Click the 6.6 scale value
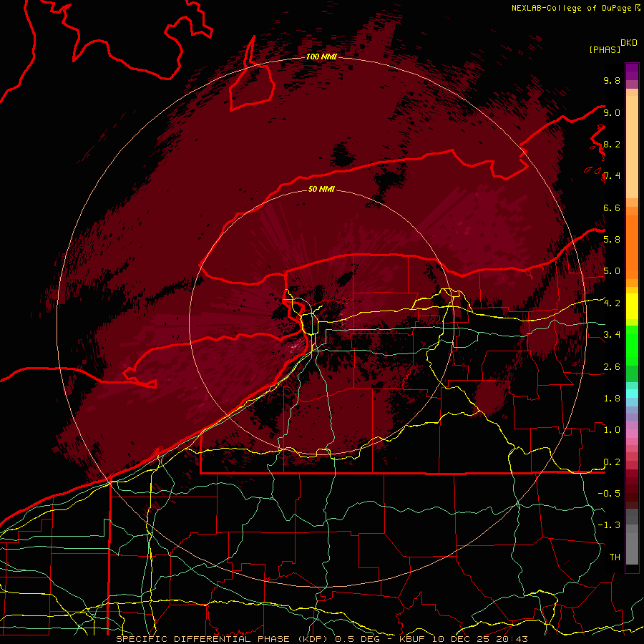Viewport: 644px width, 644px height. 612,208
